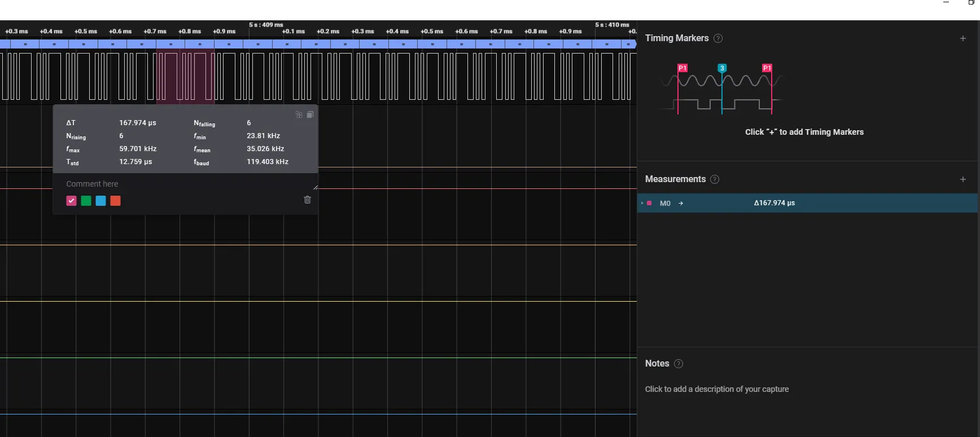Click the fmin value 23.81 kHz
The height and width of the screenshot is (437, 980).
(263, 135)
